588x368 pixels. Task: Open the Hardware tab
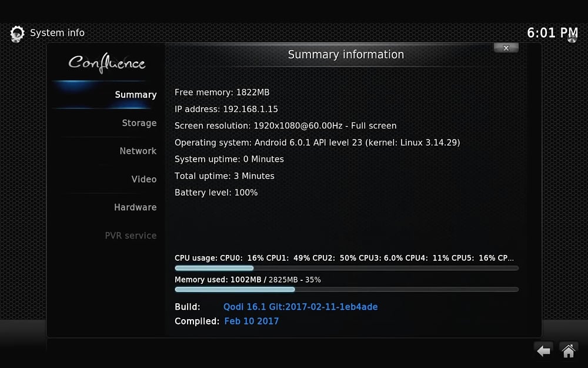[x=135, y=207]
